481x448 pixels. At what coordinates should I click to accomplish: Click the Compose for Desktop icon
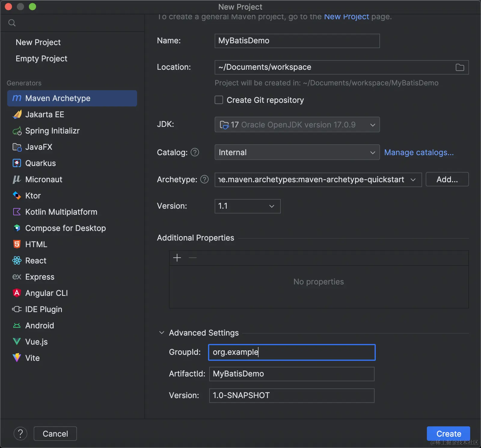(x=17, y=228)
